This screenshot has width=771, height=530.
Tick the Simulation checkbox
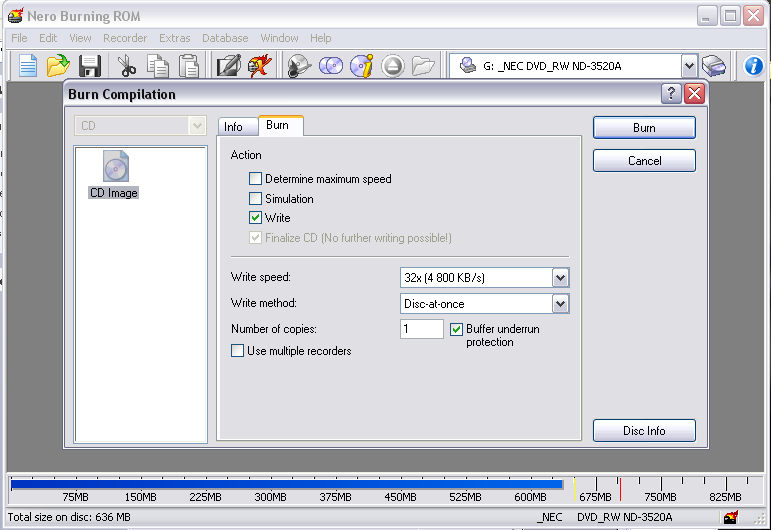point(256,199)
